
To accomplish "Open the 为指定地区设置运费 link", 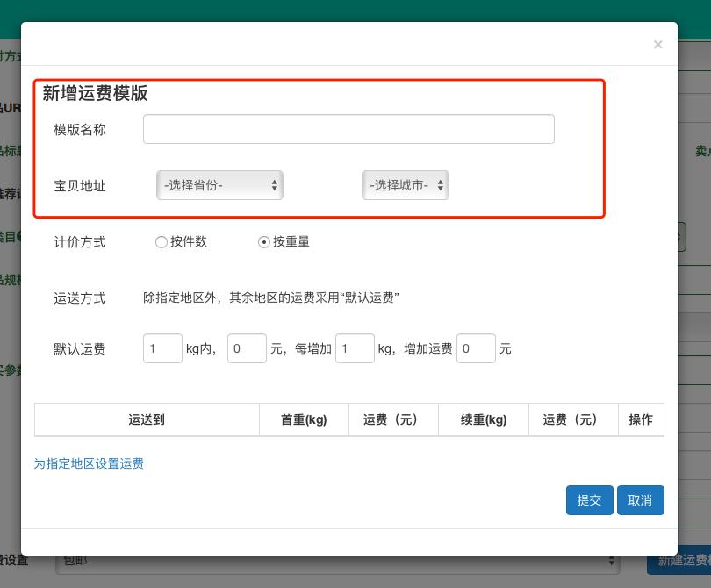I will pyautogui.click(x=89, y=463).
